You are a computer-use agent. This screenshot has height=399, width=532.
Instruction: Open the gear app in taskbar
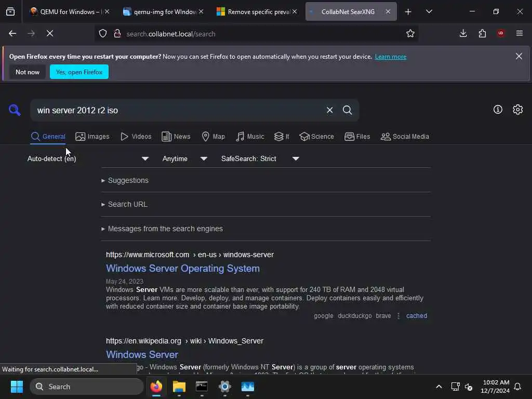pyautogui.click(x=224, y=387)
